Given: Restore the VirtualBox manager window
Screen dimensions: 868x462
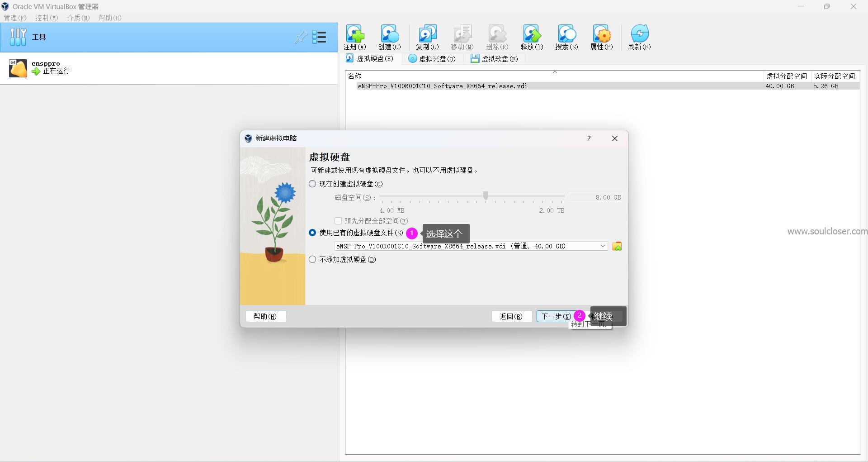Looking at the screenshot, I should click(827, 6).
